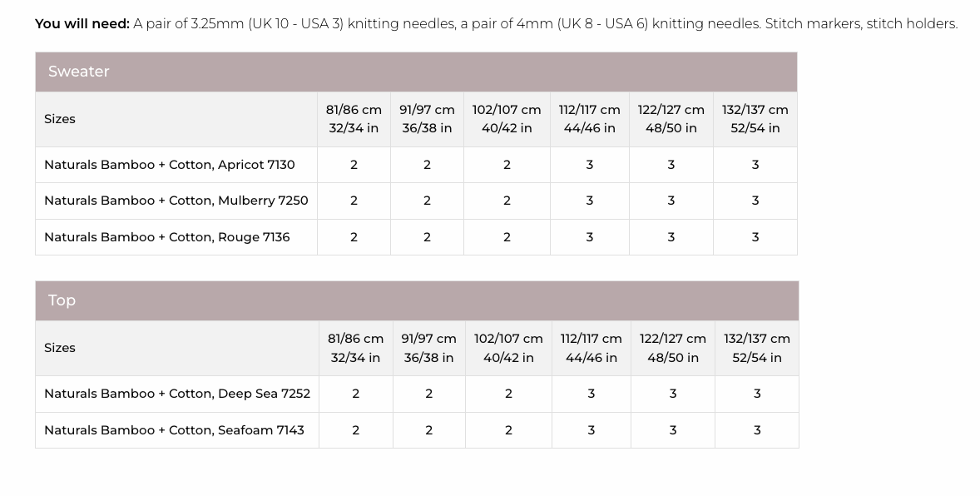Click 122/127 cm size header in Top table
The width and height of the screenshot is (980, 496).
[x=673, y=348]
